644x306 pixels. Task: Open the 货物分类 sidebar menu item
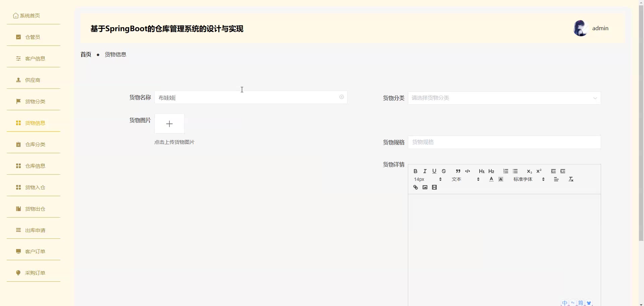coord(33,101)
